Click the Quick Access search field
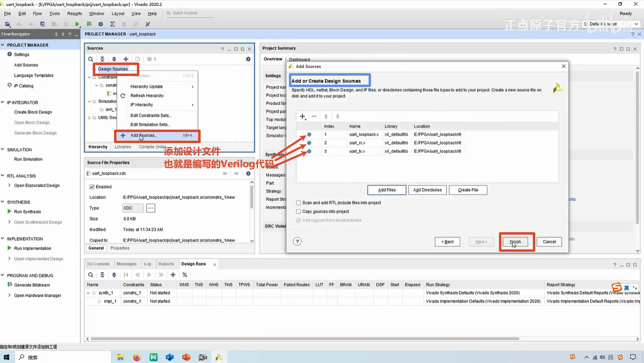 click(x=189, y=13)
